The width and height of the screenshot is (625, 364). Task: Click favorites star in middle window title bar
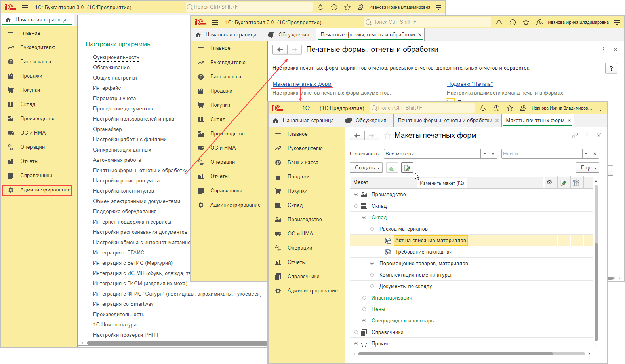click(x=526, y=22)
